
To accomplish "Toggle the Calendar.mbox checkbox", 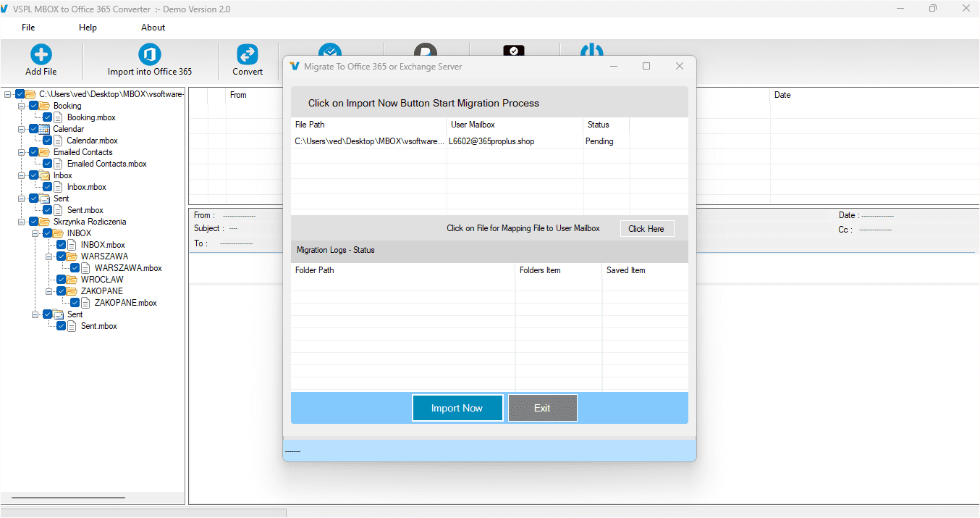I will [47, 141].
